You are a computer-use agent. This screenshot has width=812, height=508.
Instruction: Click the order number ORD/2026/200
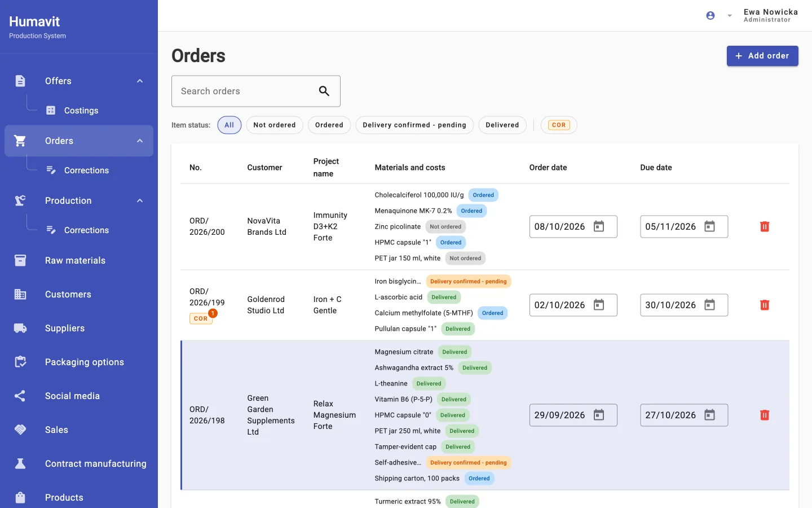coord(207,226)
